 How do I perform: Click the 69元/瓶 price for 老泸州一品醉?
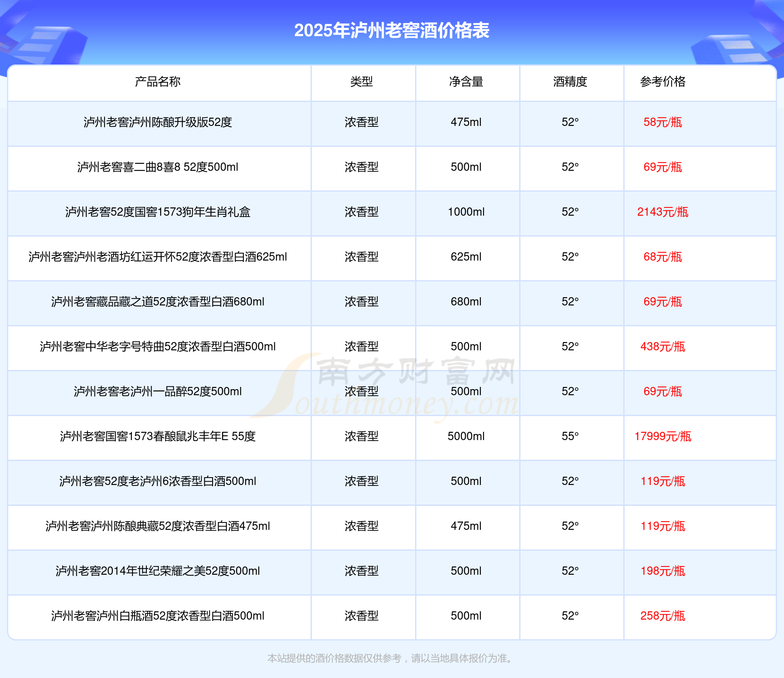(663, 392)
